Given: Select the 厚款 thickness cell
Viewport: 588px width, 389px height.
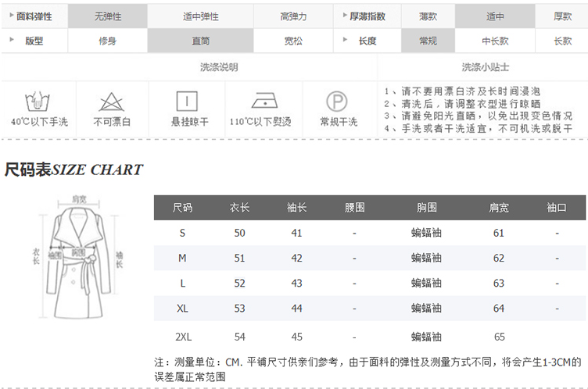Looking at the screenshot, I should tap(562, 16).
